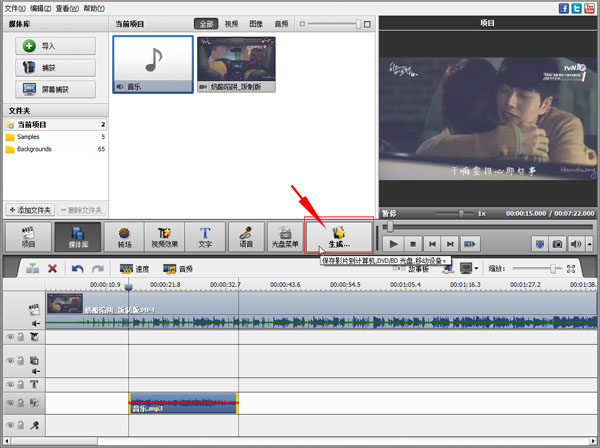
Task: Open the 编辑 menu
Action: pyautogui.click(x=41, y=7)
